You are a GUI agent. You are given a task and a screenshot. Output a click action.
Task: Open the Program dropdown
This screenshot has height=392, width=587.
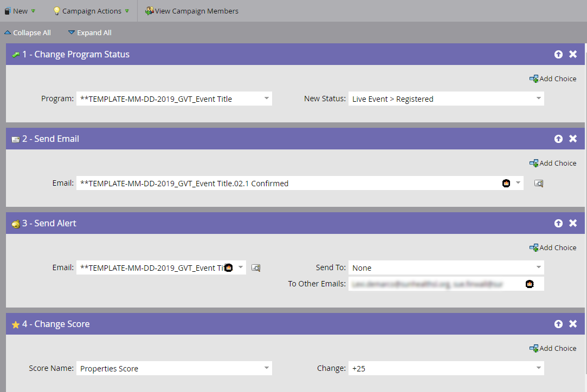[266, 99]
